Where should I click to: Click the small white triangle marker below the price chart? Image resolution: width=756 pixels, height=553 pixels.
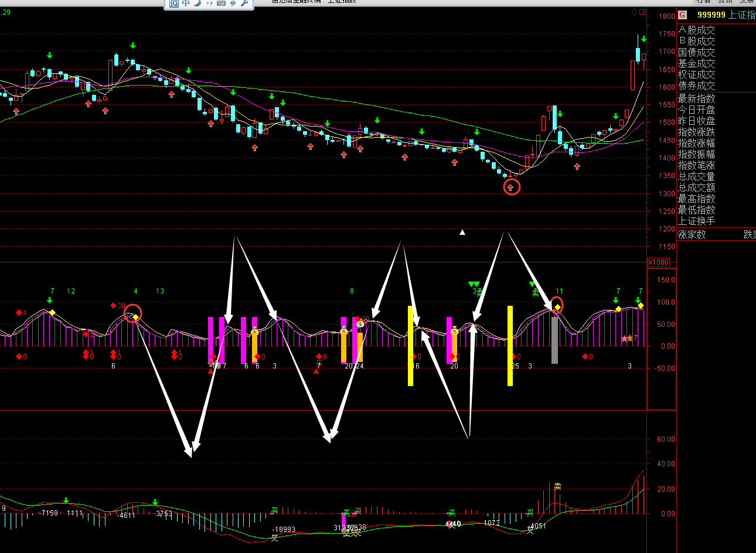click(x=462, y=233)
